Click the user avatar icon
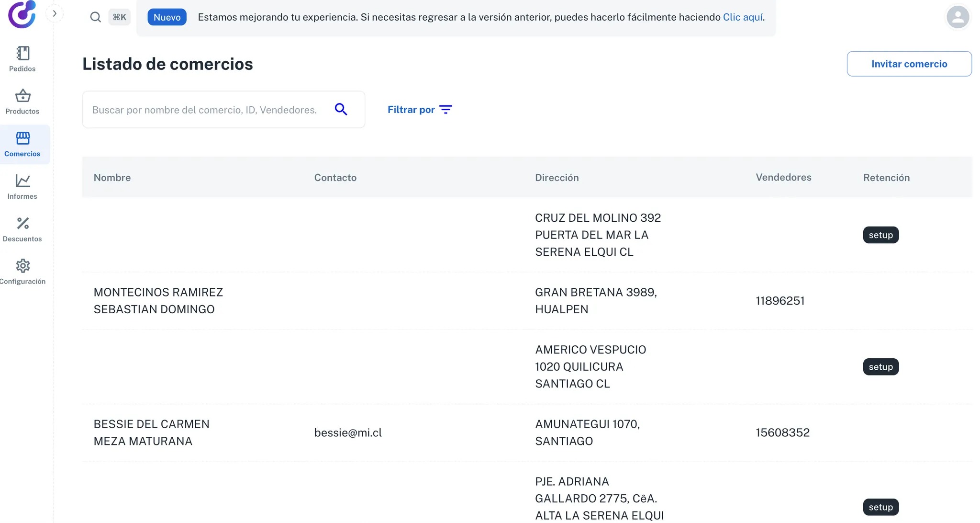The width and height of the screenshot is (980, 523). pos(958,17)
